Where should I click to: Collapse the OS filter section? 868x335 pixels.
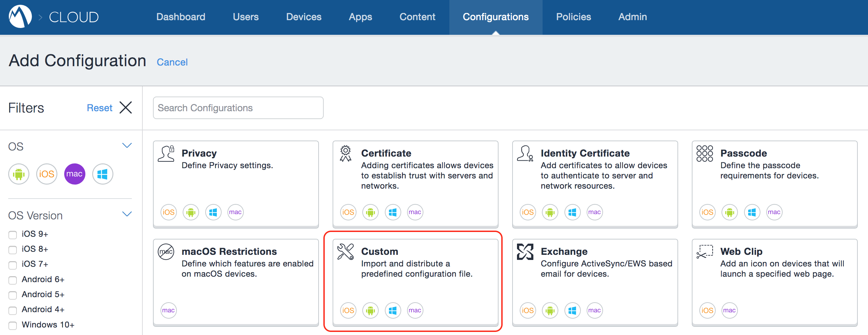point(127,146)
